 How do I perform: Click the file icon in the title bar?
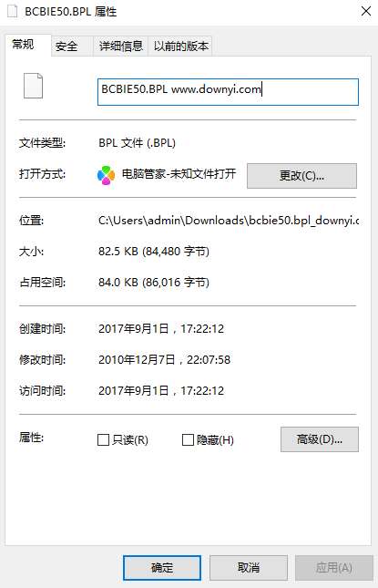(12, 11)
